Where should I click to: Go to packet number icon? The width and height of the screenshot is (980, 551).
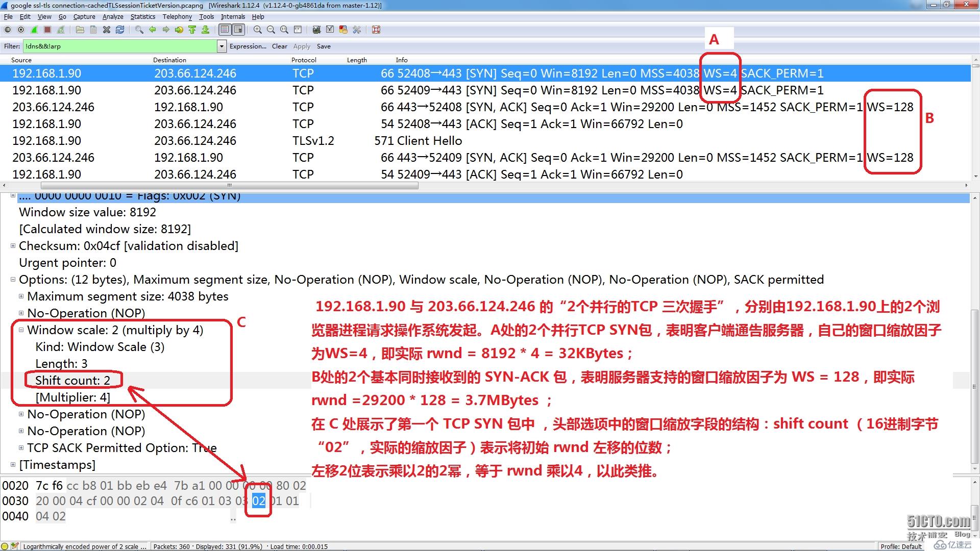point(179,30)
